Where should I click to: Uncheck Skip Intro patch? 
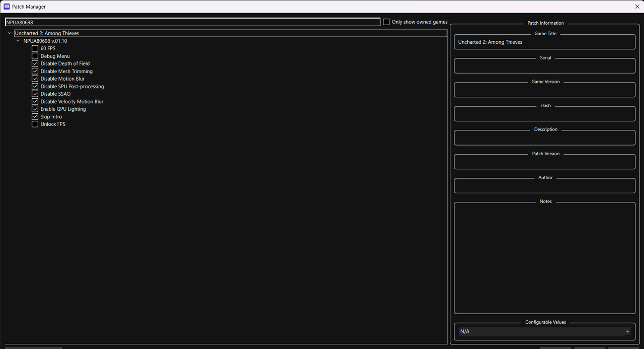35,116
